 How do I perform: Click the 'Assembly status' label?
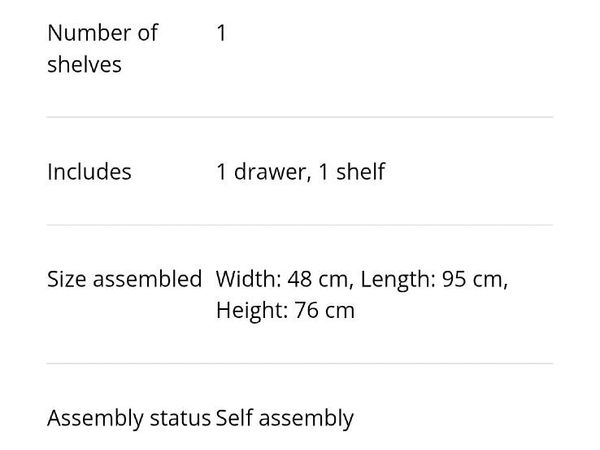pos(129,418)
